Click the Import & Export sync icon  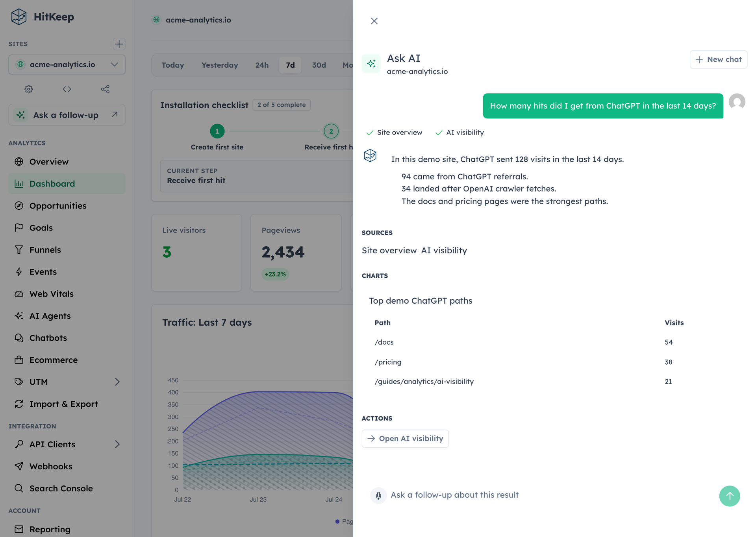(19, 404)
